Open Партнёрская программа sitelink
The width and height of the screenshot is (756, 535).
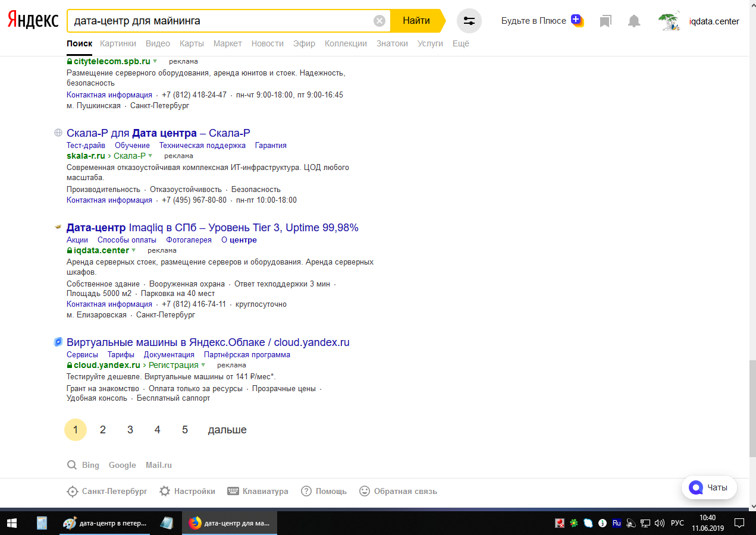coord(247,355)
